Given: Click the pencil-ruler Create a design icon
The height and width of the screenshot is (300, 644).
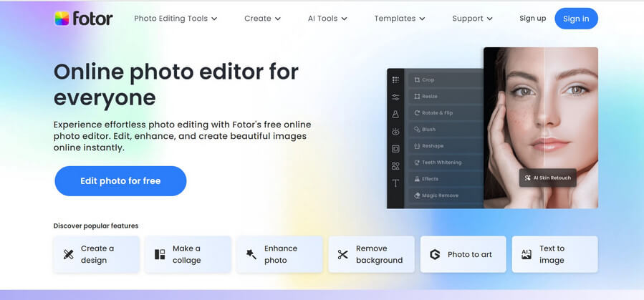Looking at the screenshot, I should tap(68, 254).
